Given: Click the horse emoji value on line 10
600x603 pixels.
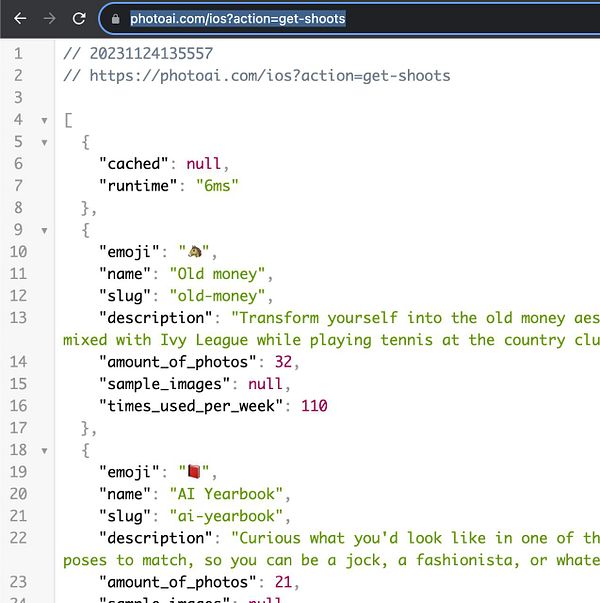Looking at the screenshot, I should tap(194, 252).
